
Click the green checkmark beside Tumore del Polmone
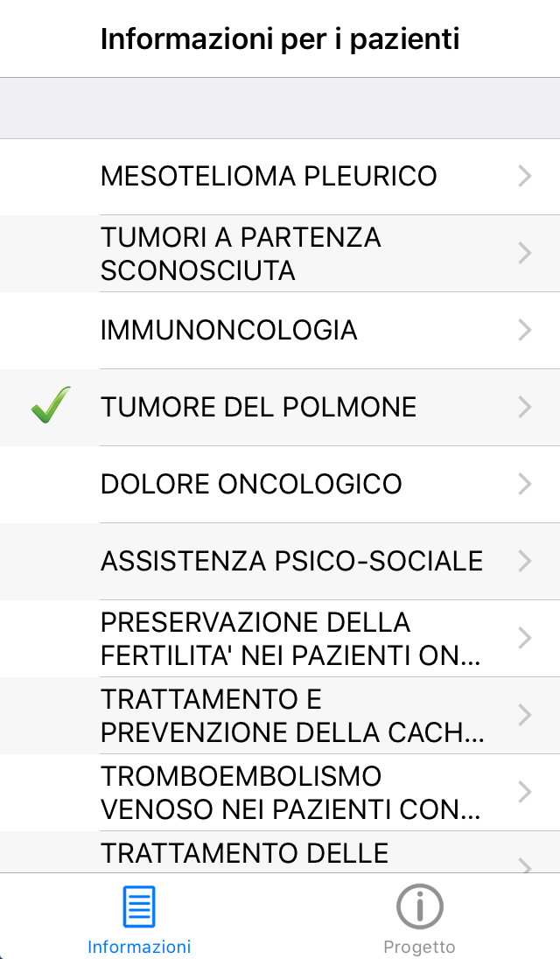pyautogui.click(x=51, y=407)
